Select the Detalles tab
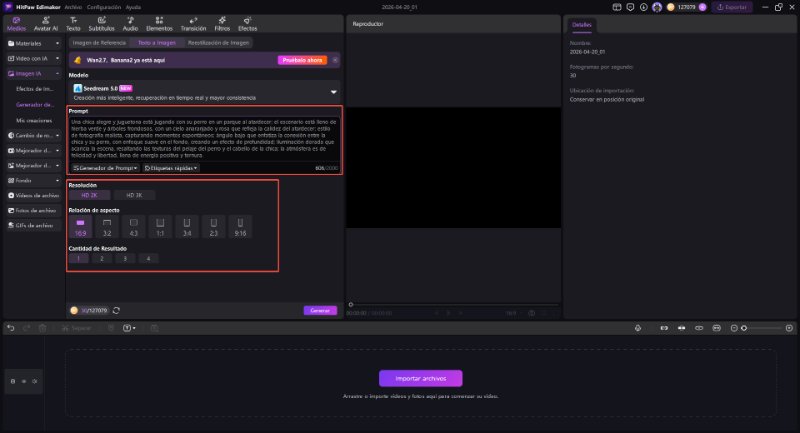 coord(582,24)
